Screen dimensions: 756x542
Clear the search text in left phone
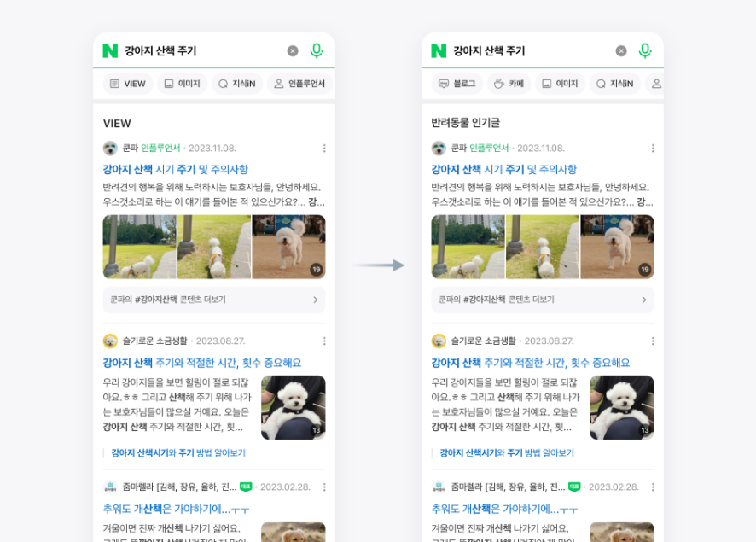click(x=293, y=50)
